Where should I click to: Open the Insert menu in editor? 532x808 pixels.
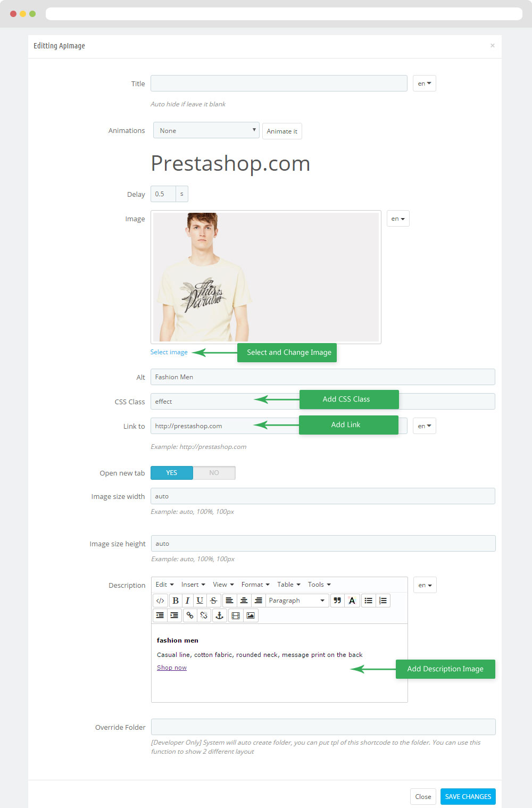(x=193, y=585)
